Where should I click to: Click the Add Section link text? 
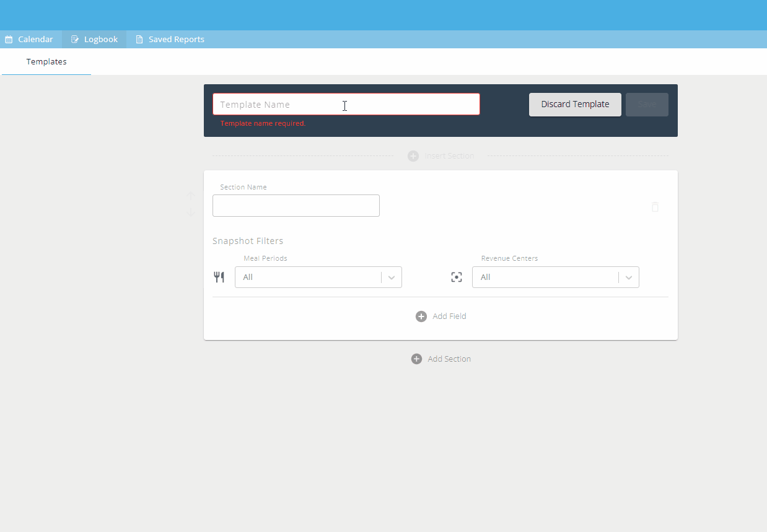(449, 359)
